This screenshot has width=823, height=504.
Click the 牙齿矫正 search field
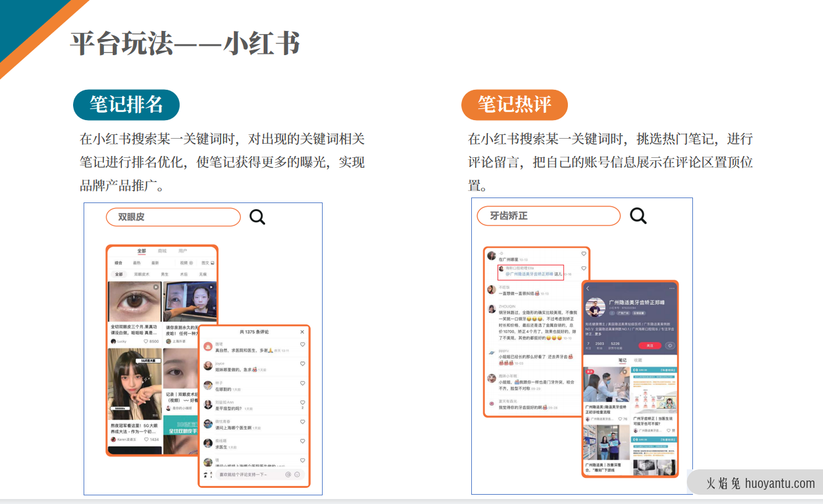[x=548, y=216]
